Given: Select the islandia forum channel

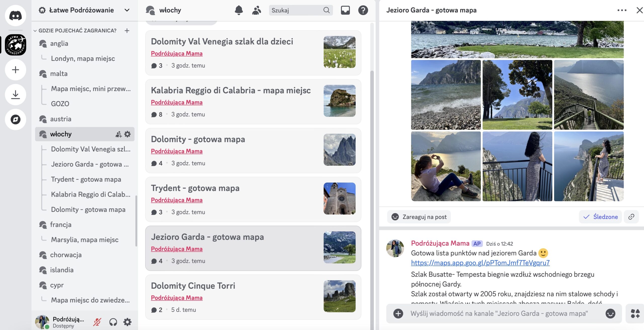Looking at the screenshot, I should (85, 270).
